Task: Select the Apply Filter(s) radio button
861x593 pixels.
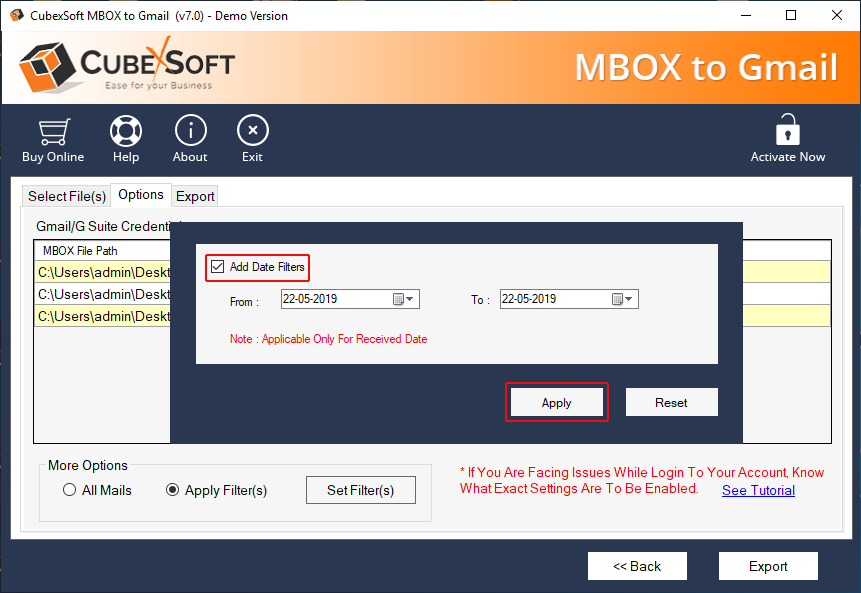Action: coord(172,490)
